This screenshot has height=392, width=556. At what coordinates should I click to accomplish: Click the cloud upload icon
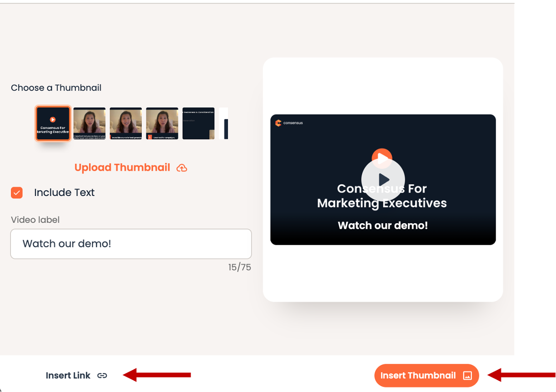coord(182,168)
